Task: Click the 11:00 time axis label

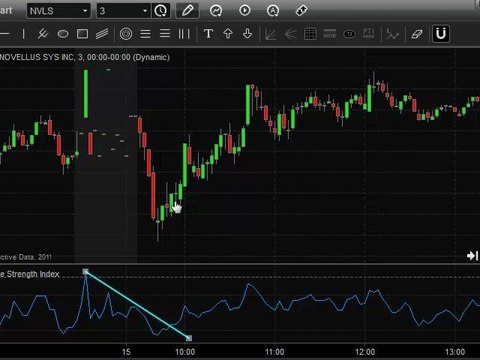Action: point(275,352)
